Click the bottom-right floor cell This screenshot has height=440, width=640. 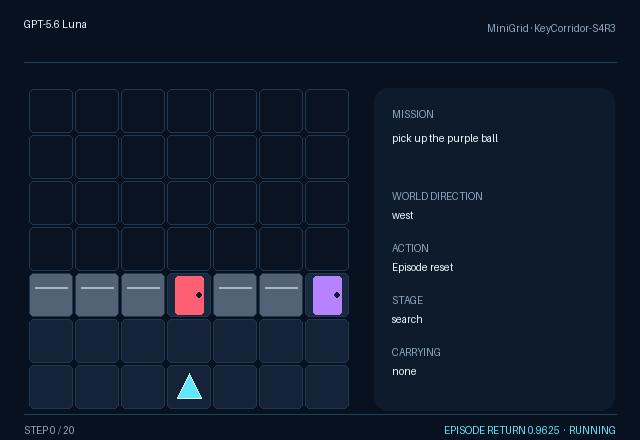tap(327, 387)
